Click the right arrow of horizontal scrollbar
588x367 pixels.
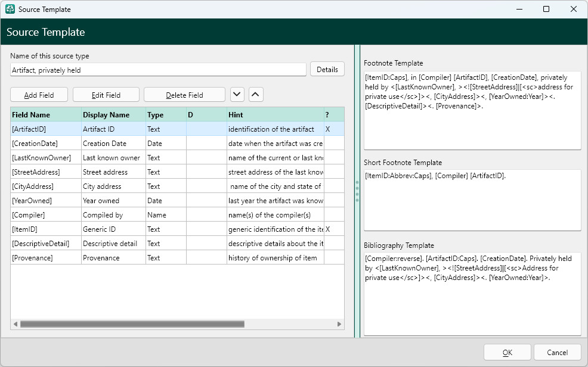pos(339,324)
